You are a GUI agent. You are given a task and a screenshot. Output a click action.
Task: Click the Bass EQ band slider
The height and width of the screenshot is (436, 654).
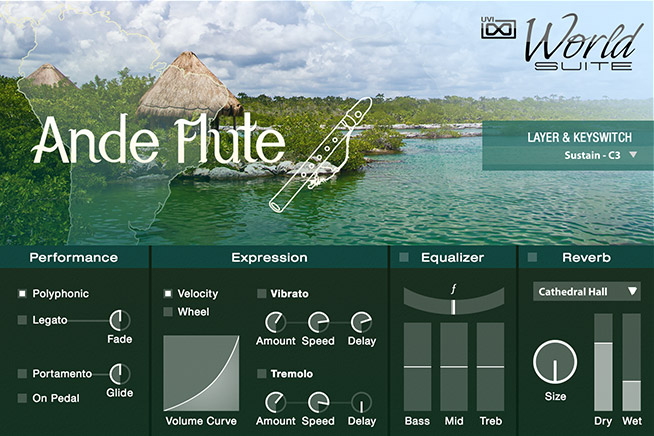point(417,367)
